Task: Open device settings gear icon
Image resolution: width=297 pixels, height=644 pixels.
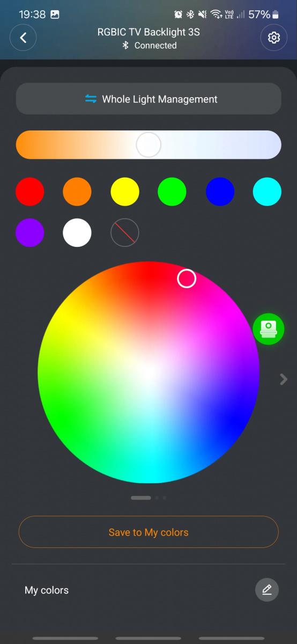Action: point(274,38)
